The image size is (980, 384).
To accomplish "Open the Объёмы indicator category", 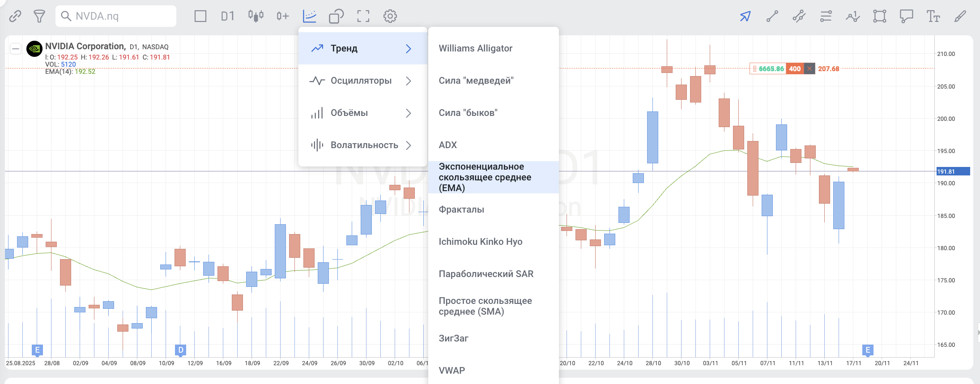I will tap(363, 113).
